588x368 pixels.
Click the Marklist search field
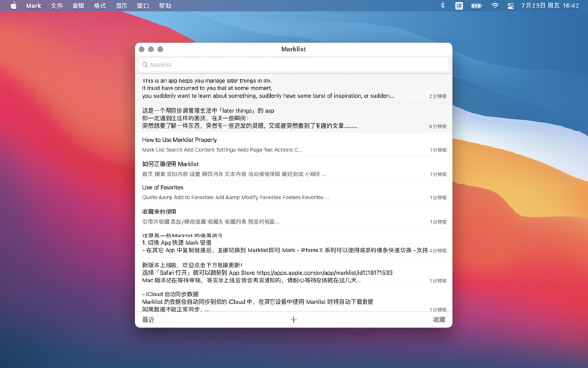[x=294, y=65]
